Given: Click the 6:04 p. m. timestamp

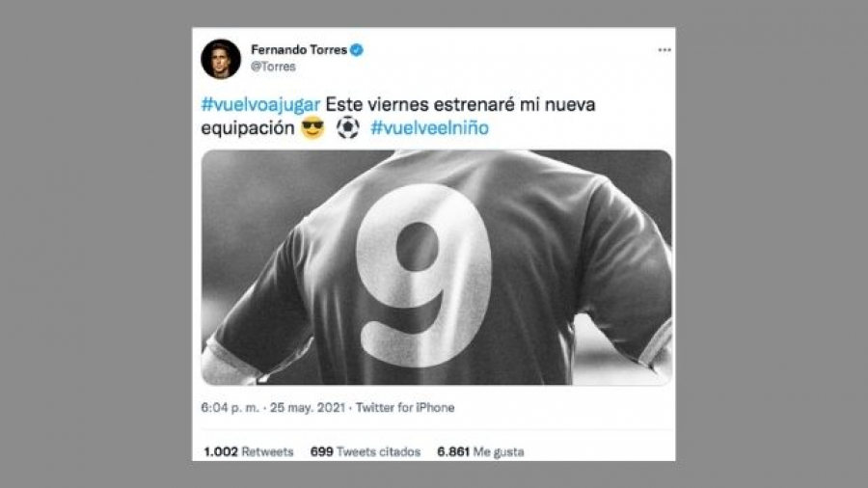Looking at the screenshot, I should point(230,408).
